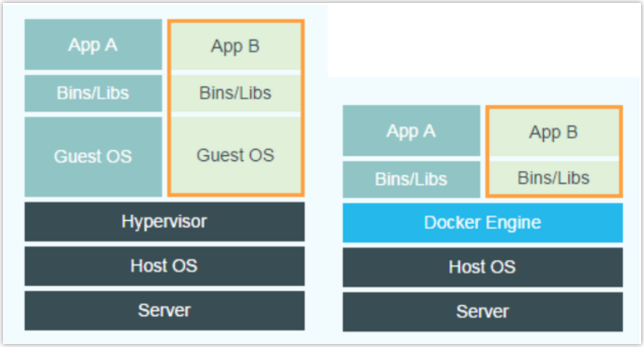The image size is (644, 347).
Task: Select Host OS above the Hypervisor stack's Server
Action: [165, 266]
